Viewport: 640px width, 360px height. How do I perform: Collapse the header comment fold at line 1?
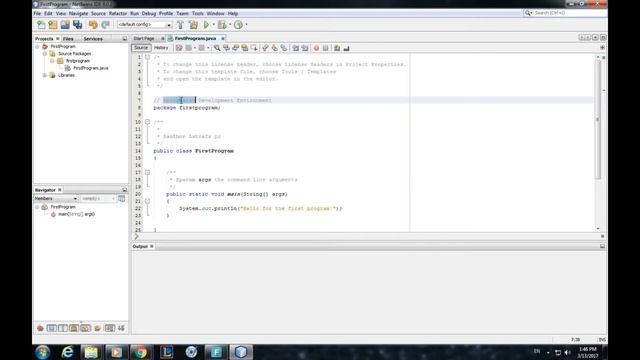point(147,57)
